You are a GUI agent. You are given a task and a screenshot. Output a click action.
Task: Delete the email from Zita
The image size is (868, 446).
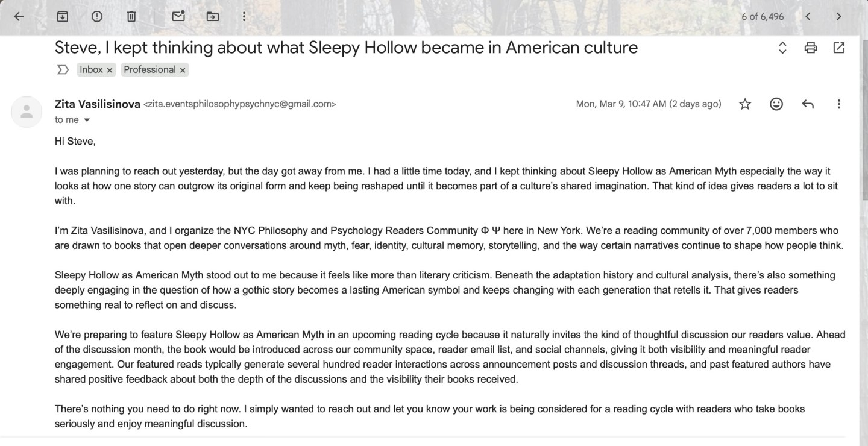click(x=131, y=16)
